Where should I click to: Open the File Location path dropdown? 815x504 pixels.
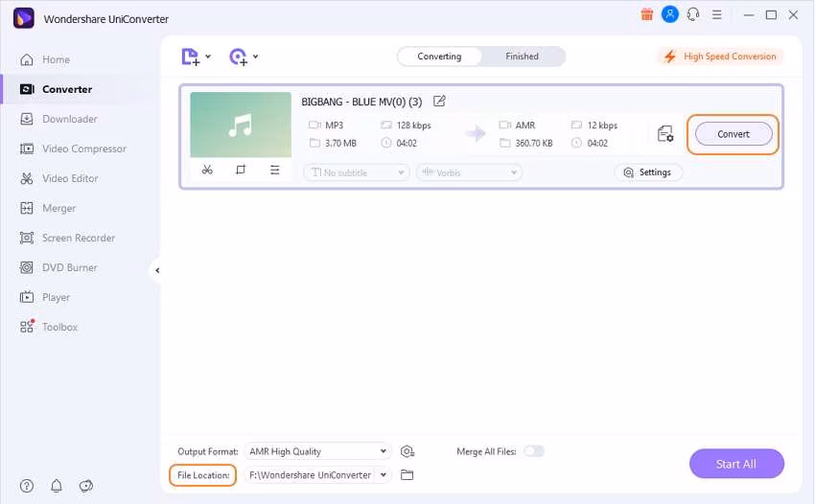(x=317, y=475)
